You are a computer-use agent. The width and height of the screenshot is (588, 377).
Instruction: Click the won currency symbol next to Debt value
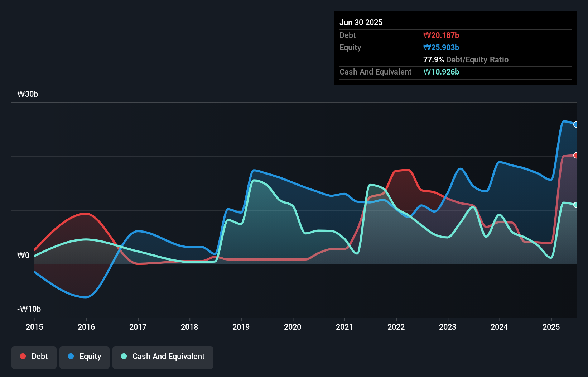426,35
